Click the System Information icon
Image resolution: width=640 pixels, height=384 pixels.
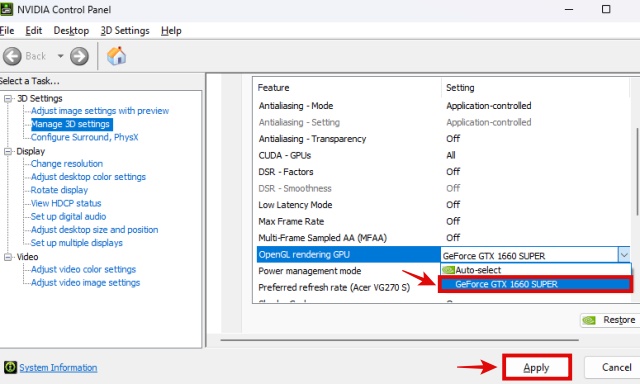pos(10,367)
